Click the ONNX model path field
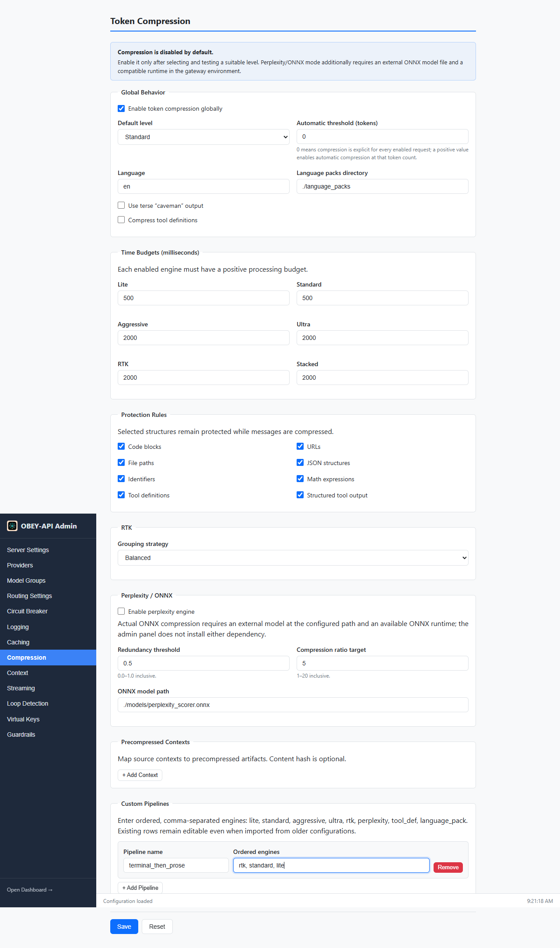Image resolution: width=560 pixels, height=948 pixels. [x=293, y=705]
